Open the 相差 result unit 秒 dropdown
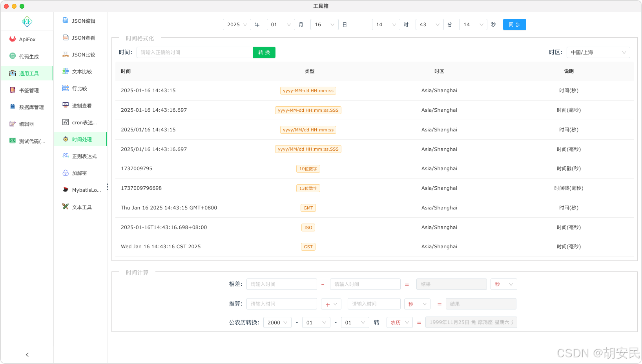This screenshot has height=364, width=642. click(x=504, y=284)
